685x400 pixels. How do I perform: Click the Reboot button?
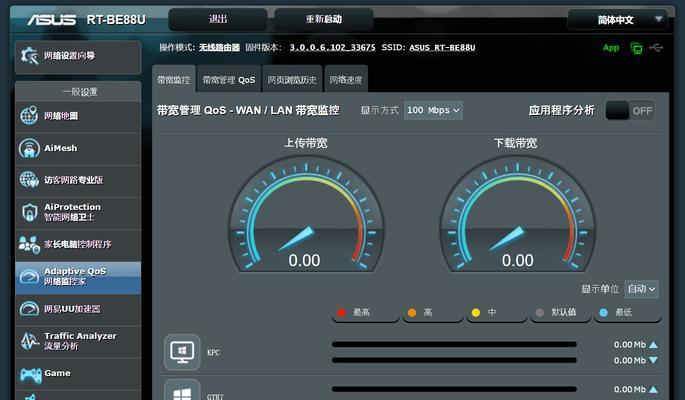point(324,19)
